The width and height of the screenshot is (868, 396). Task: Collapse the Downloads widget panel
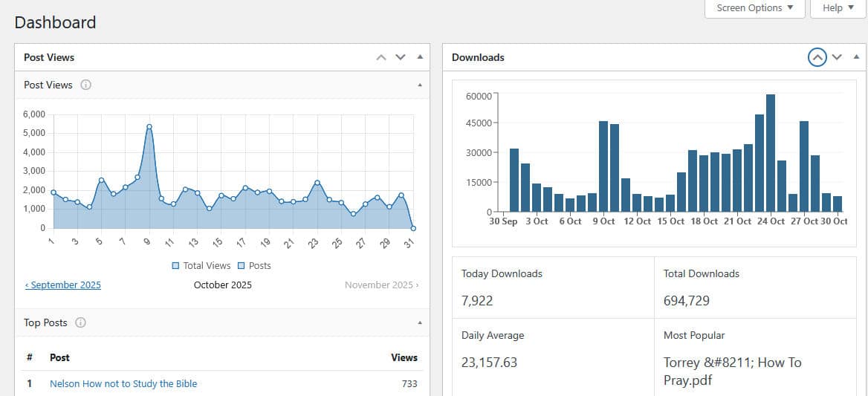(x=856, y=57)
